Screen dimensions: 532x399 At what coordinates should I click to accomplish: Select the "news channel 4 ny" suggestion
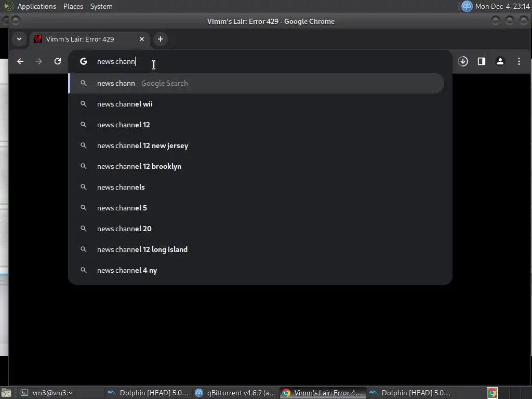(257, 270)
